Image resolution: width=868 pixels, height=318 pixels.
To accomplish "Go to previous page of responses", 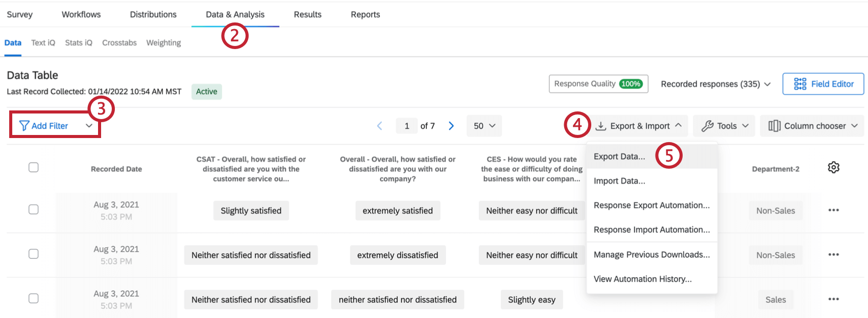I will (379, 126).
